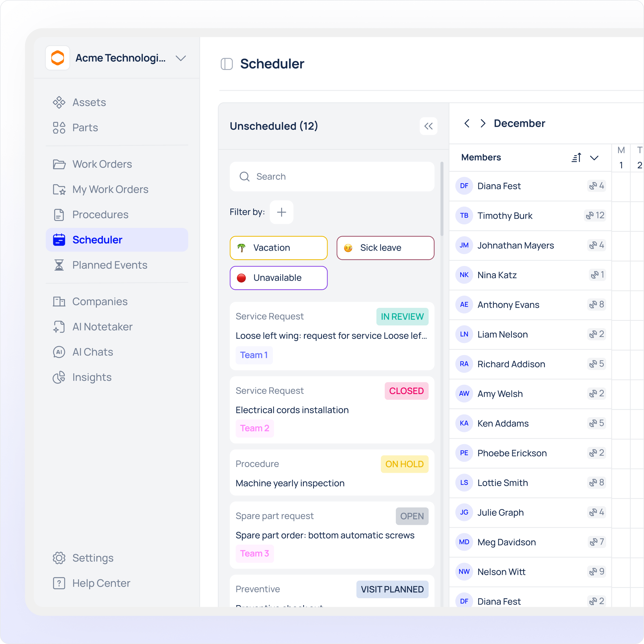Viewport: 644px width, 644px height.
Task: Click the sidebar toggle icon beside Scheduler title
Action: (227, 64)
